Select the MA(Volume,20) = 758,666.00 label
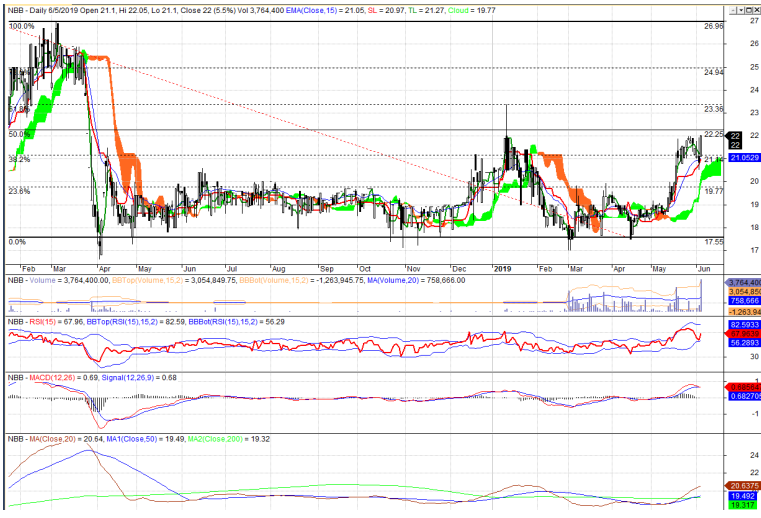 (x=416, y=280)
